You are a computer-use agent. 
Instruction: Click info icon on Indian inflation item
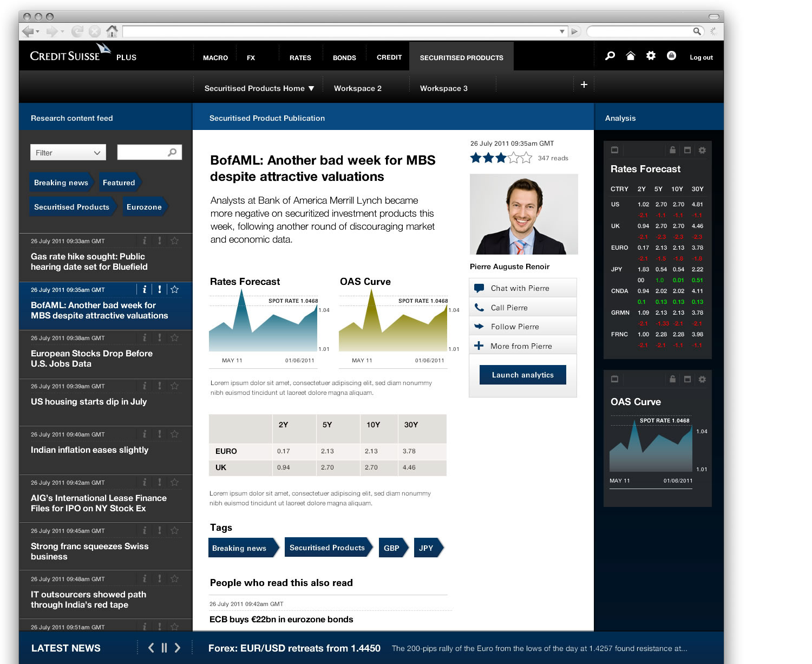tap(145, 434)
